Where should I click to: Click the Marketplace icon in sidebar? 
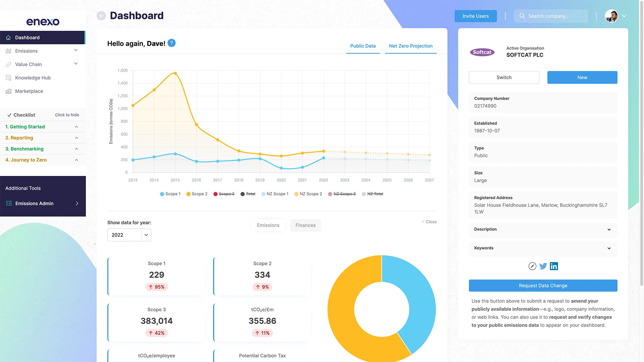pos(8,91)
